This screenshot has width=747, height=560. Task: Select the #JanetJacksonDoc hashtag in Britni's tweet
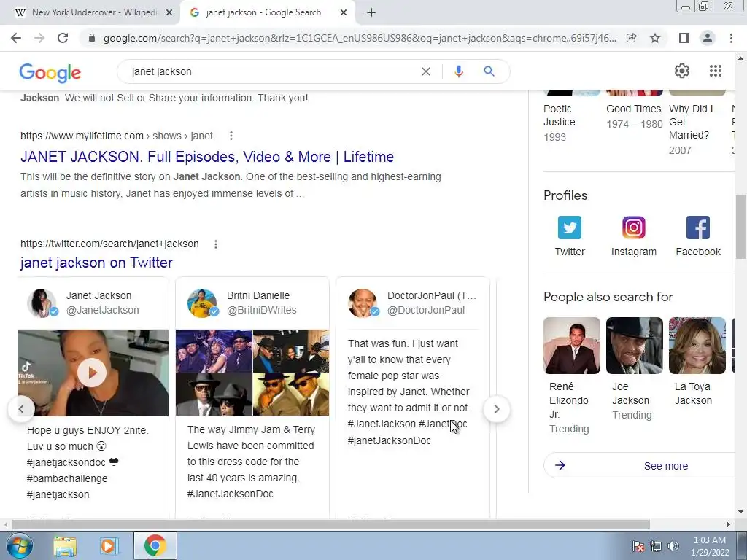(230, 494)
